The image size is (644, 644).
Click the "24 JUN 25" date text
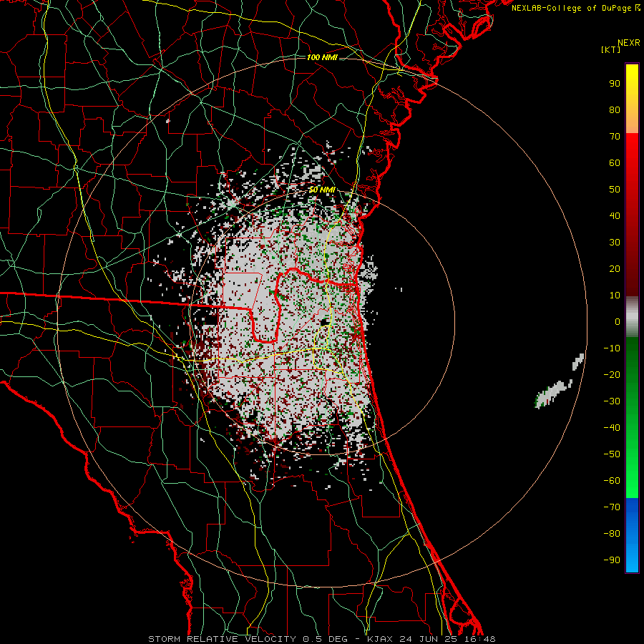pos(429,639)
